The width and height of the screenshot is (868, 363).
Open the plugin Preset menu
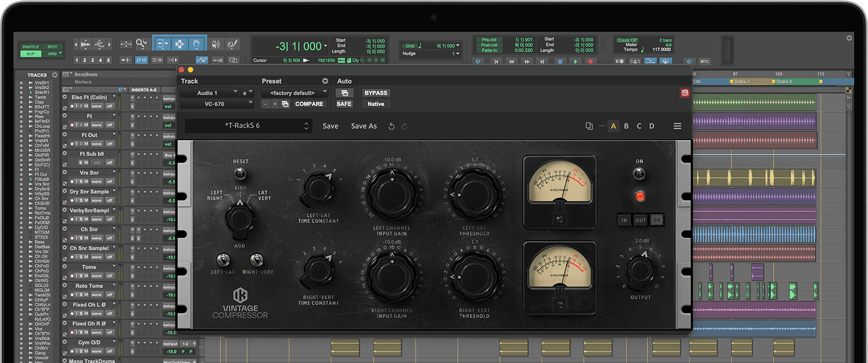point(325,81)
